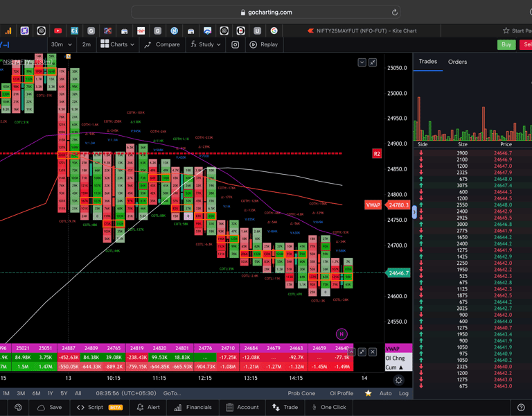Show All data range
This screenshot has width=532, height=416.
click(78, 393)
